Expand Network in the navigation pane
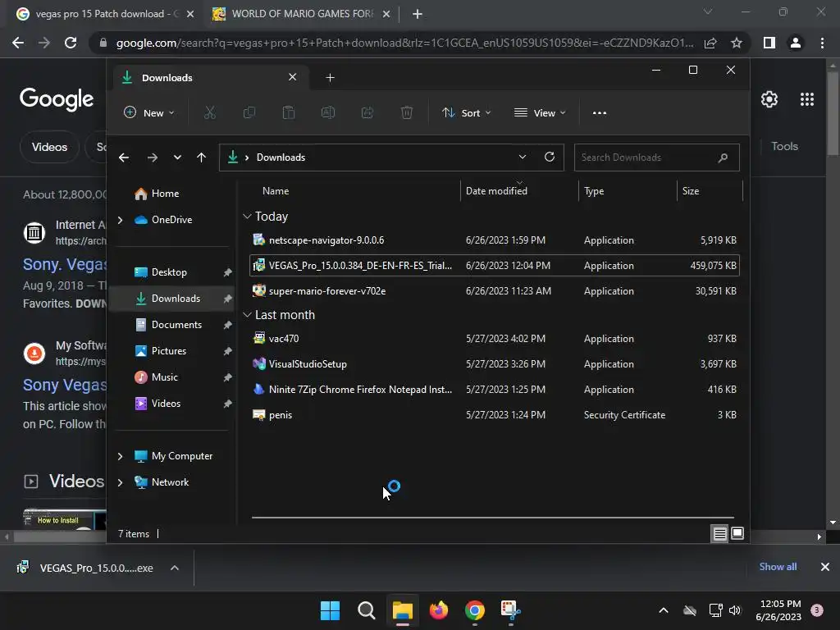Screen dimensions: 840x630 coord(120,482)
